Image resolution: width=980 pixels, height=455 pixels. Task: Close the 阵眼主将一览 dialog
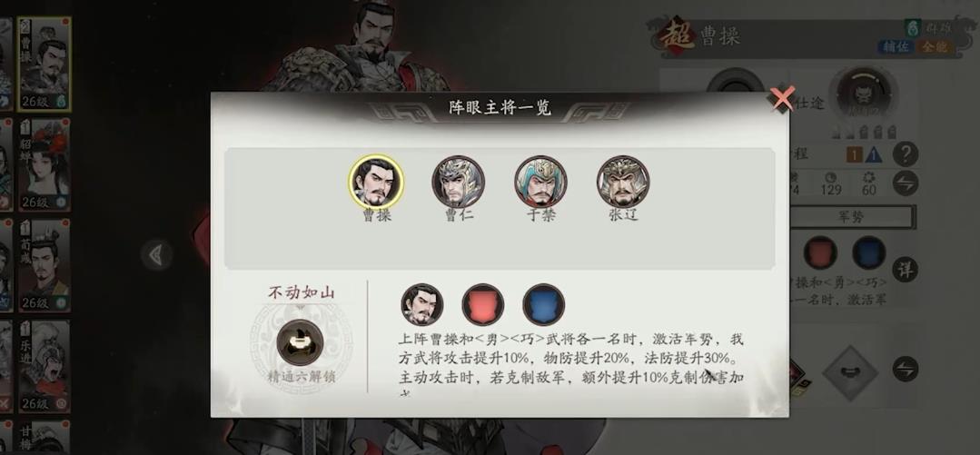coord(782,99)
